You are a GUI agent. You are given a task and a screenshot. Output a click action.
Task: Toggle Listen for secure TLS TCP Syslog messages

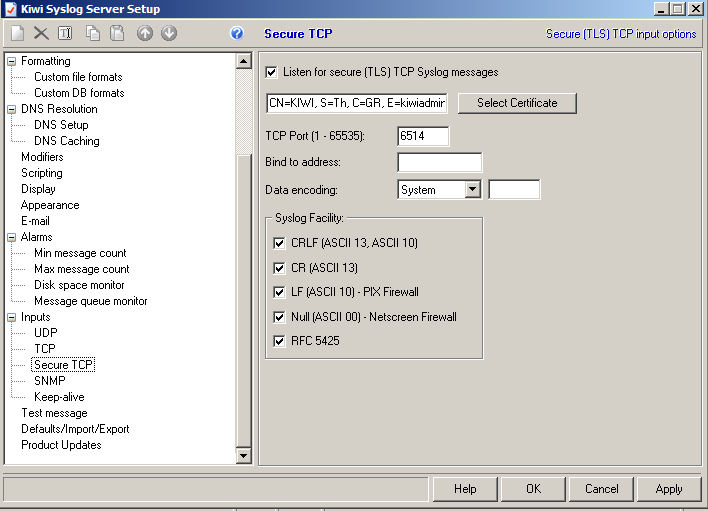point(271,72)
